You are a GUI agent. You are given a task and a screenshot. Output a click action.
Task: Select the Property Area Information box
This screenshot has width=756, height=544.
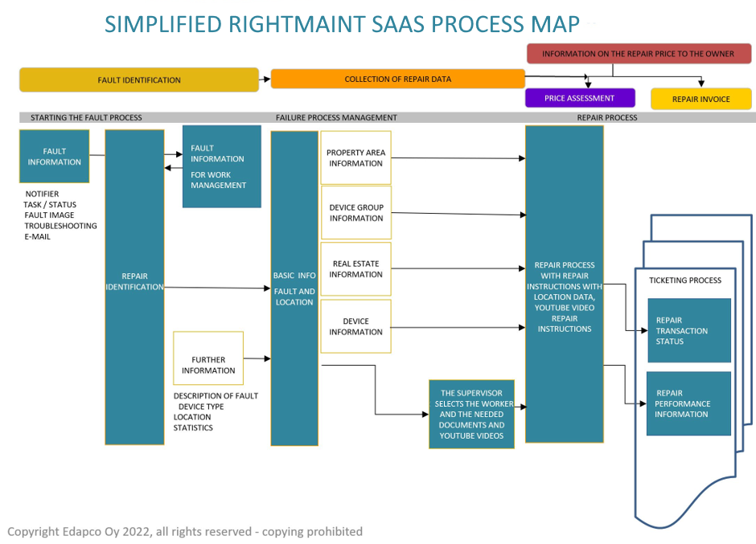pyautogui.click(x=355, y=157)
